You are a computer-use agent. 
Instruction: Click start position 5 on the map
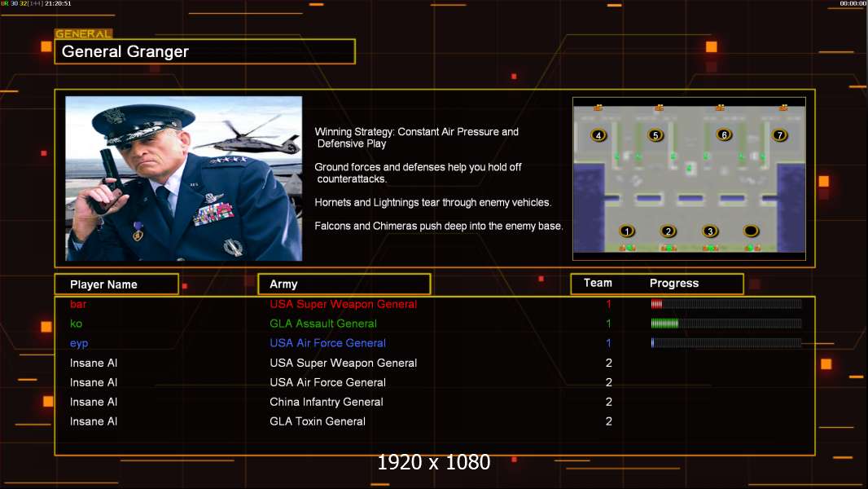tap(655, 135)
